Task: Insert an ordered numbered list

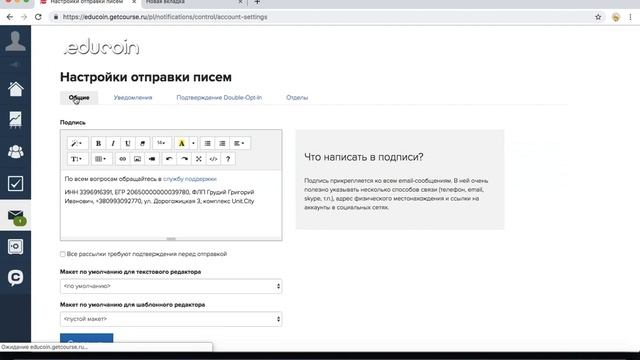Action: [222, 143]
